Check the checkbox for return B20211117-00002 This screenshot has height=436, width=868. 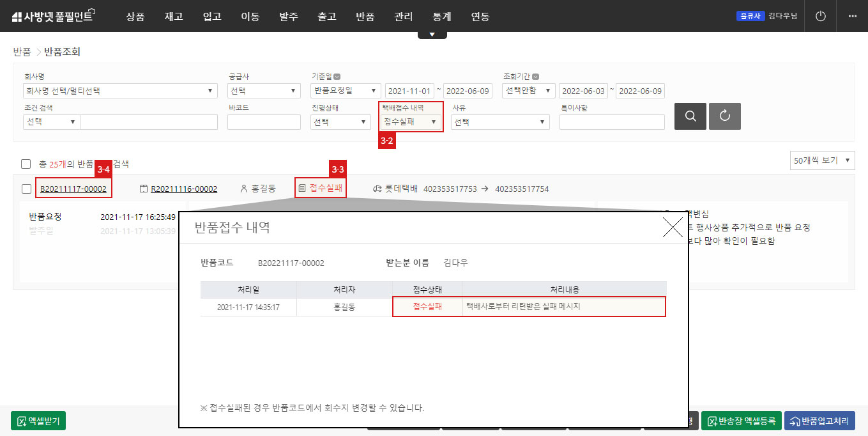coord(26,189)
